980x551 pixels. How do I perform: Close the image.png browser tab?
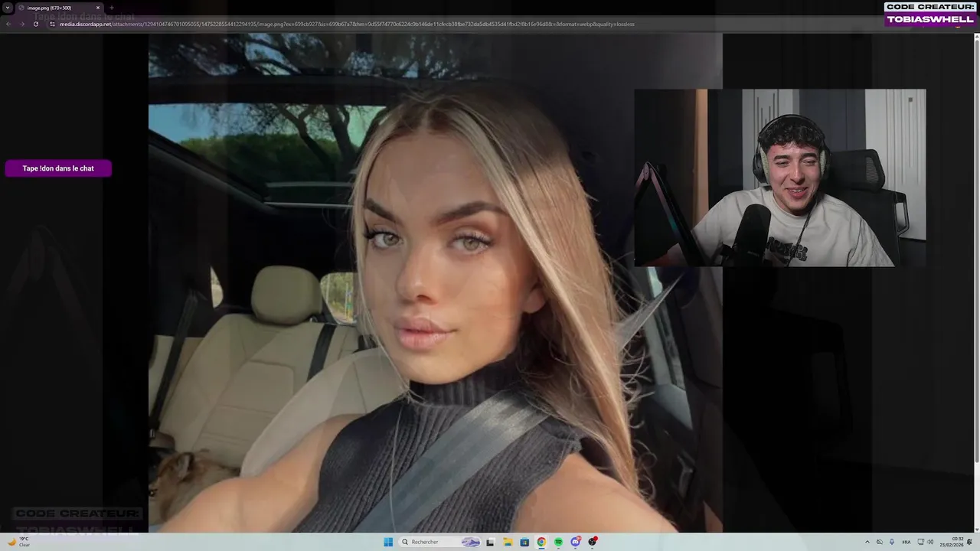pyautogui.click(x=98, y=8)
